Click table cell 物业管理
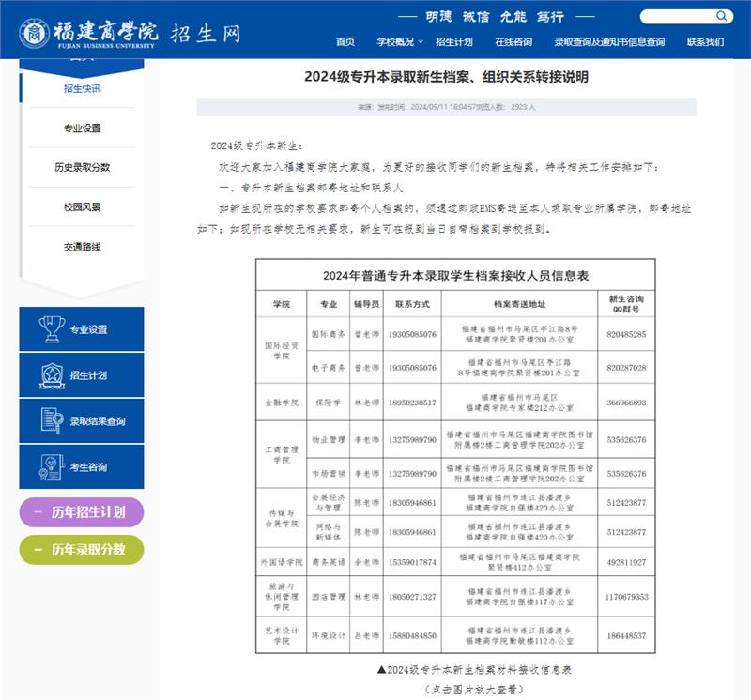 tap(328, 439)
